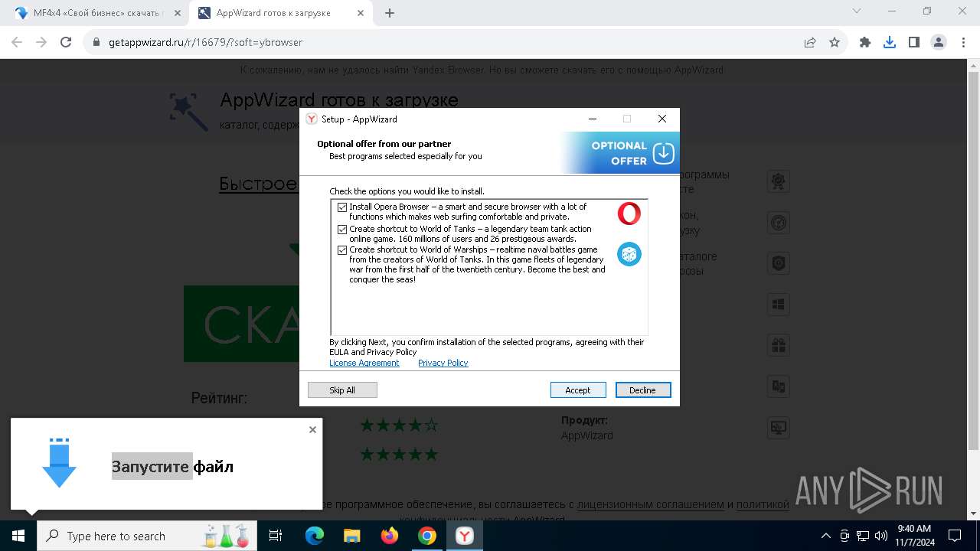This screenshot has width=980, height=551.
Task: Click the gear feature icon on page sidebar
Action: coord(778,181)
